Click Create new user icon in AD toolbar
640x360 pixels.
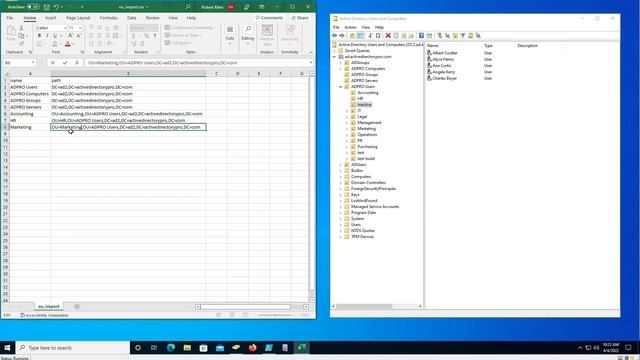(x=439, y=36)
